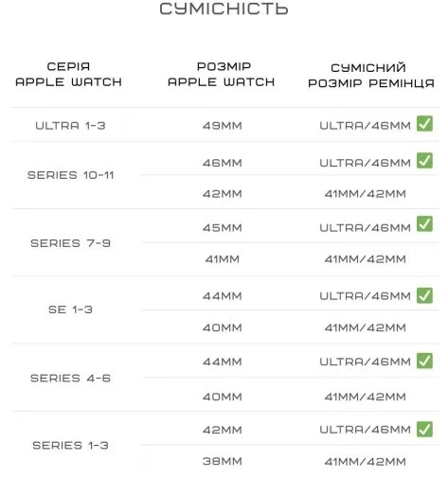The width and height of the screenshot is (448, 478).
Task: Select the SE 1-3 label
Action: coord(70,310)
